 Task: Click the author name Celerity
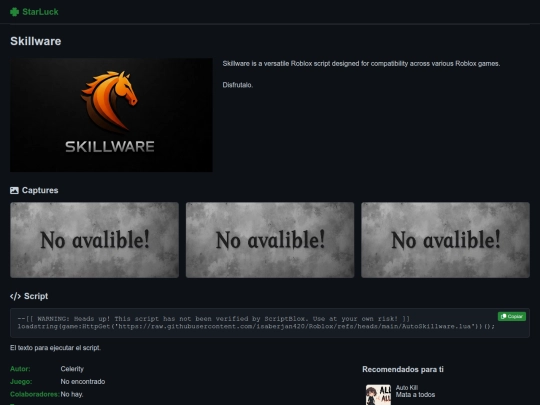pos(72,369)
